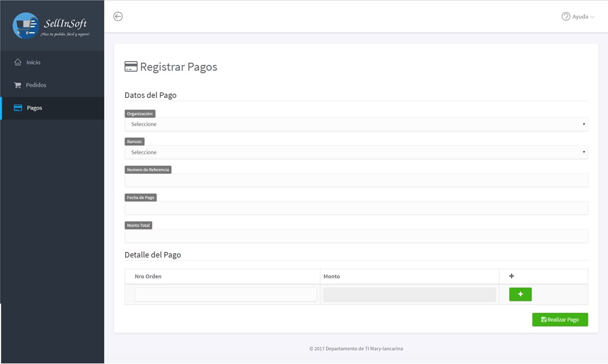Image resolution: width=608 pixels, height=364 pixels.
Task: Click the Realizar Pago button
Action: tap(560, 320)
